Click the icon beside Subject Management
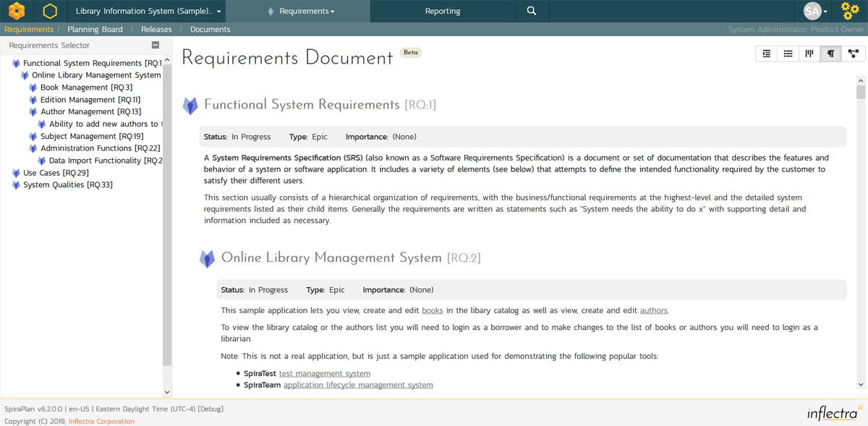The image size is (868, 426). pyautogui.click(x=33, y=137)
